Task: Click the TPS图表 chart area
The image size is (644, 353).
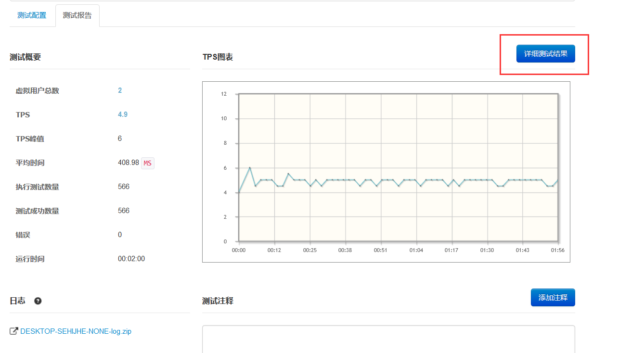Action: tap(386, 172)
